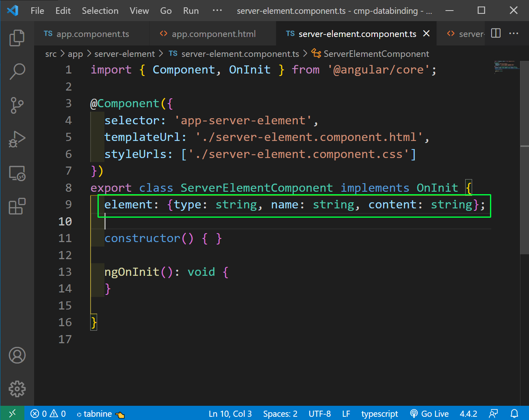Click the tabnine status item
The image size is (529, 420).
tap(100, 414)
